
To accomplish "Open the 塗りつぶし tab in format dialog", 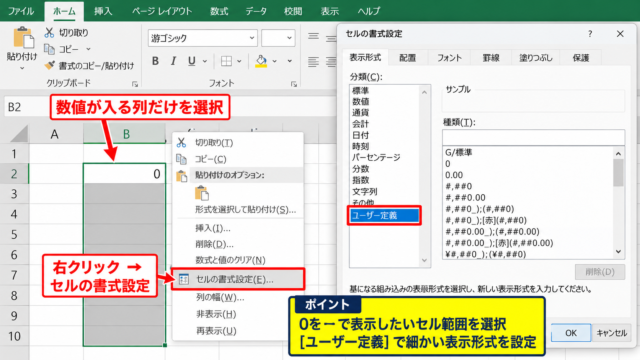I will [x=536, y=58].
